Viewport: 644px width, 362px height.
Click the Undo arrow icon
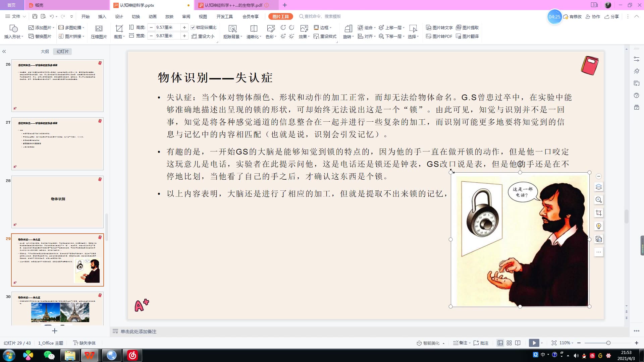[x=52, y=16]
